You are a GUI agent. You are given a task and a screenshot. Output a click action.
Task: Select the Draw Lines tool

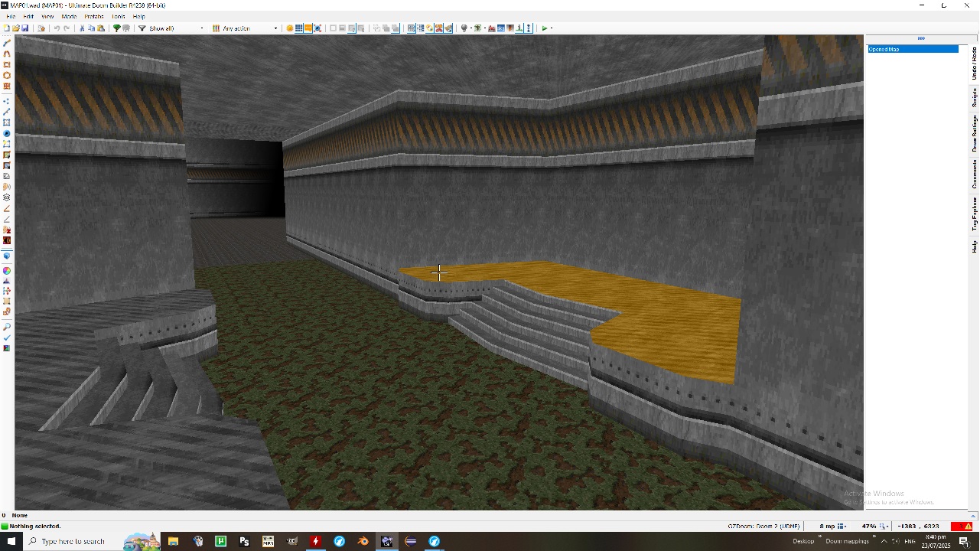[7, 43]
